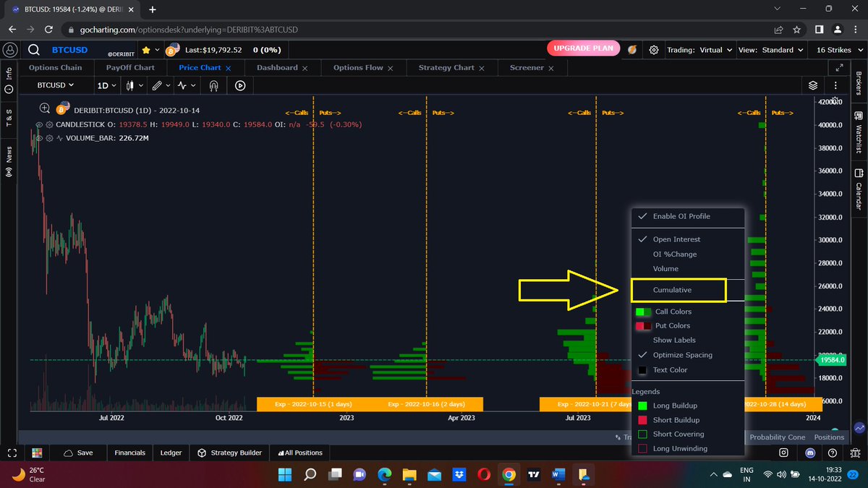Hide the VOLUME_BAR indicator eye icon

tap(39, 137)
